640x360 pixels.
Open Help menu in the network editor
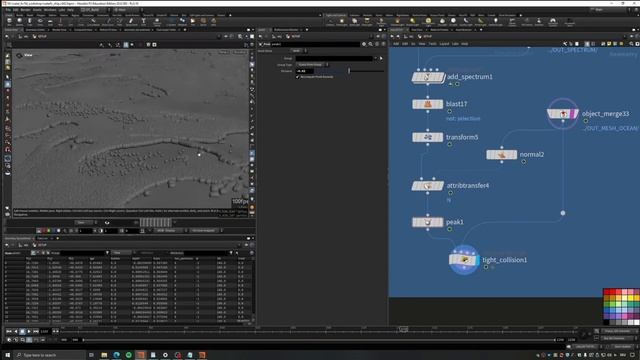(464, 44)
